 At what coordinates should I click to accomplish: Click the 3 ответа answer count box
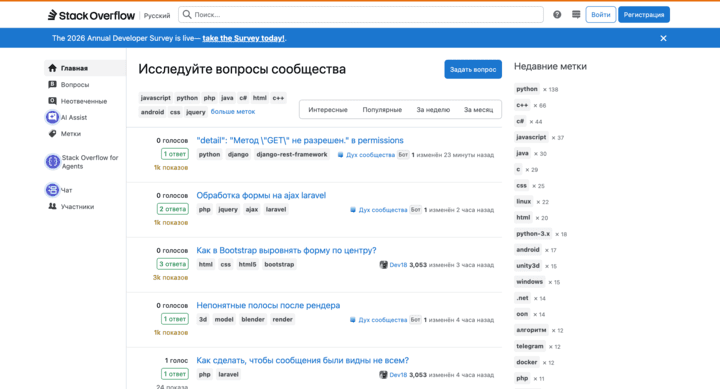(x=173, y=264)
